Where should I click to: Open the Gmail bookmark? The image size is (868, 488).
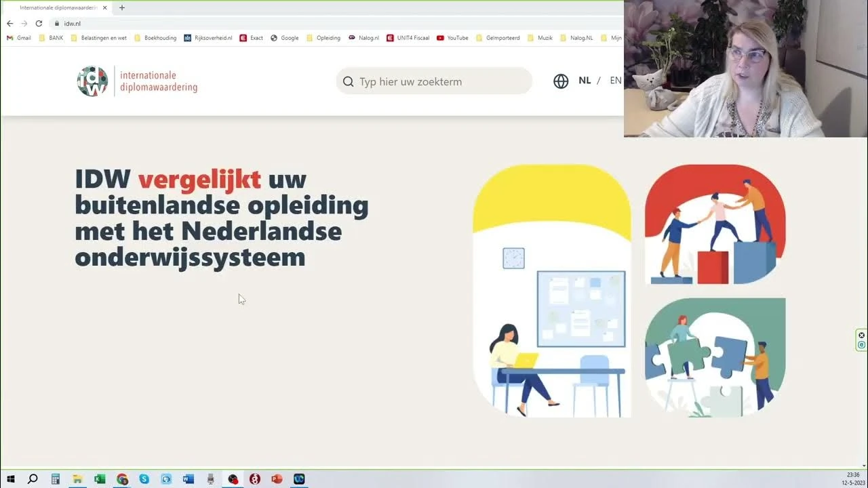(18, 38)
